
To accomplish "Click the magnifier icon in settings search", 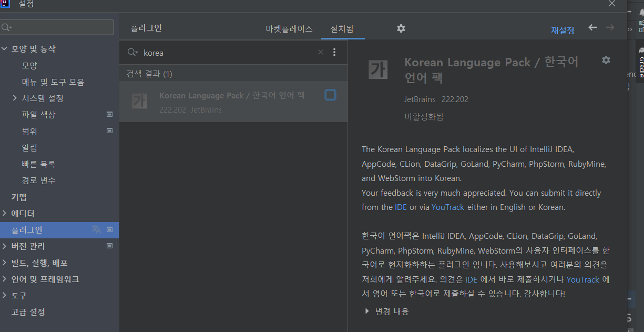I will click(x=6, y=27).
